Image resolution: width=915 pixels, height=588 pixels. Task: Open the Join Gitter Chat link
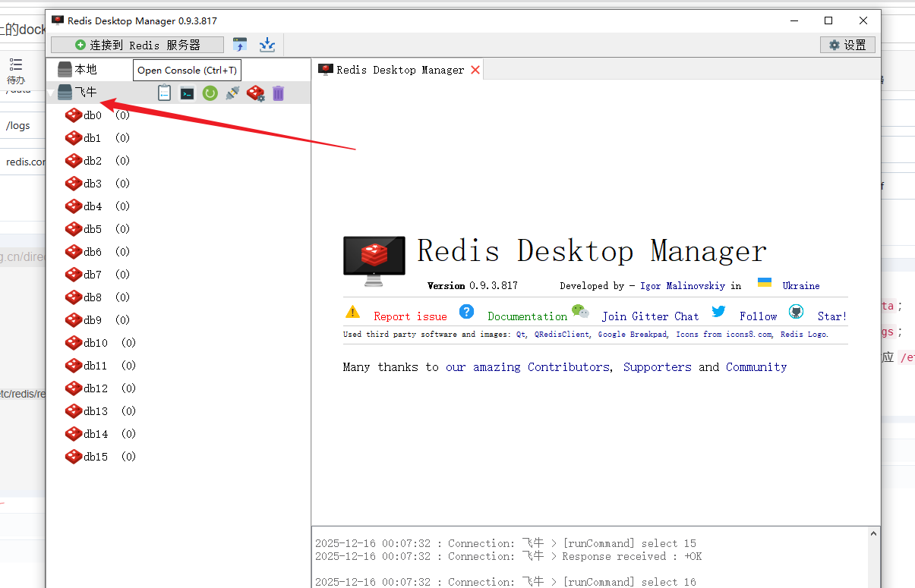[650, 316]
